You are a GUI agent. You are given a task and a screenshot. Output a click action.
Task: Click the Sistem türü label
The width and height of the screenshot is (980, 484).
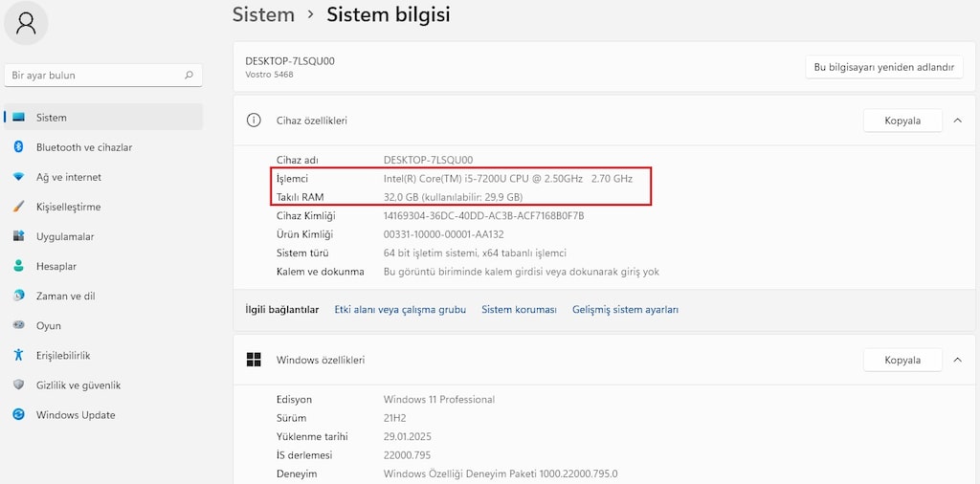click(302, 253)
